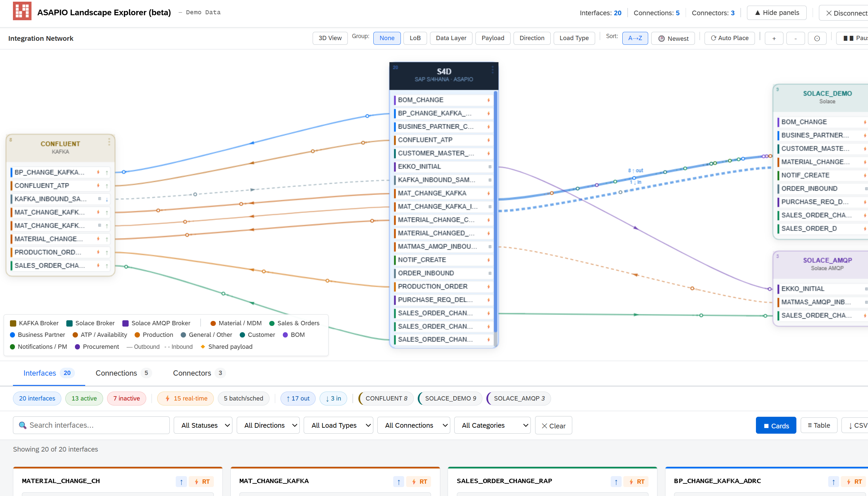This screenshot has width=868, height=496.
Task: Click RT badge on SALES_ORDER_CHANGE_RAP card
Action: [636, 481]
